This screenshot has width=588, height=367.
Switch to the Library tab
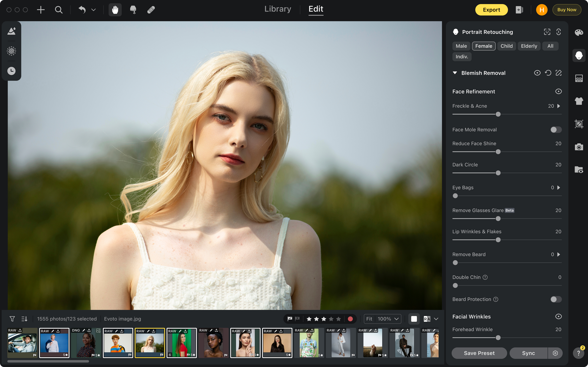(x=277, y=9)
